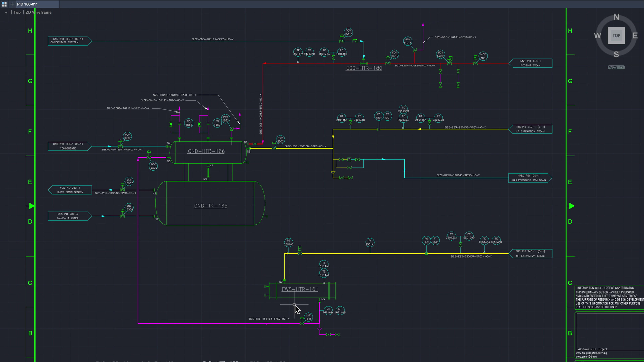644x362 pixels.
Task: Select the FCV 16506 instrument bubble
Action: [153, 166]
